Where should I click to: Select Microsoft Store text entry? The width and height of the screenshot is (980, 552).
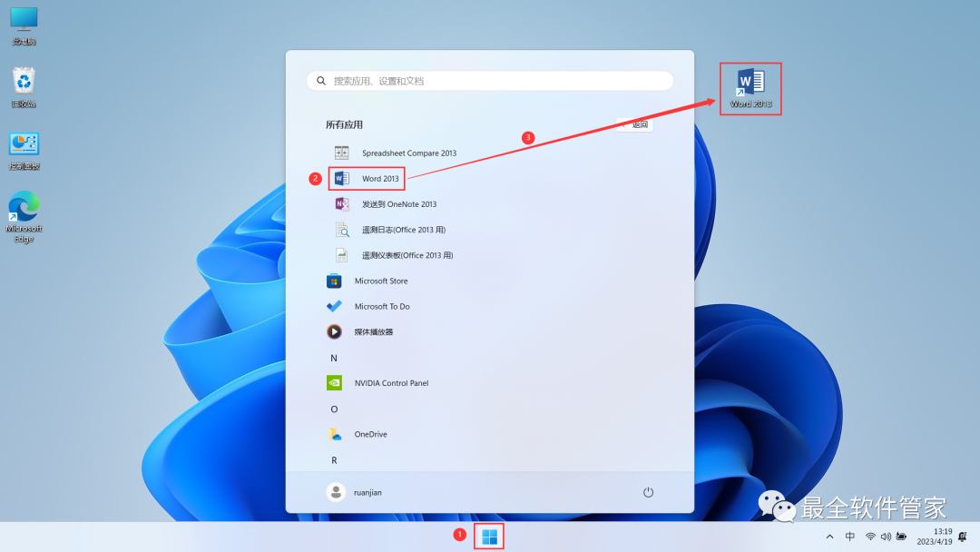(381, 281)
